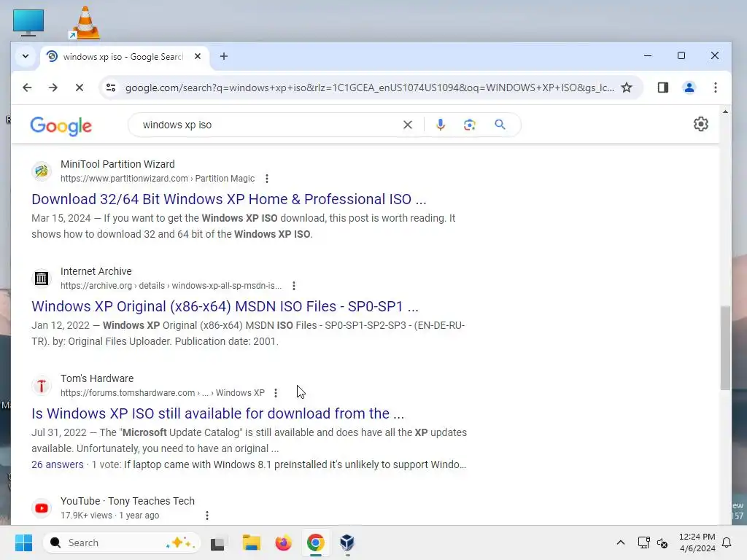Open tab search dropdown arrow
The image size is (747, 560).
(26, 56)
